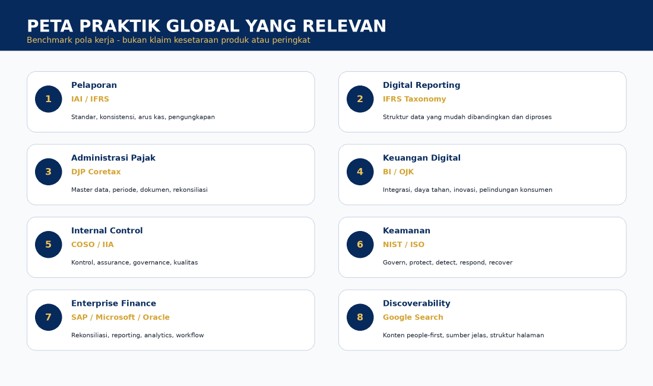Select the number 8 circle badge

tap(360, 317)
